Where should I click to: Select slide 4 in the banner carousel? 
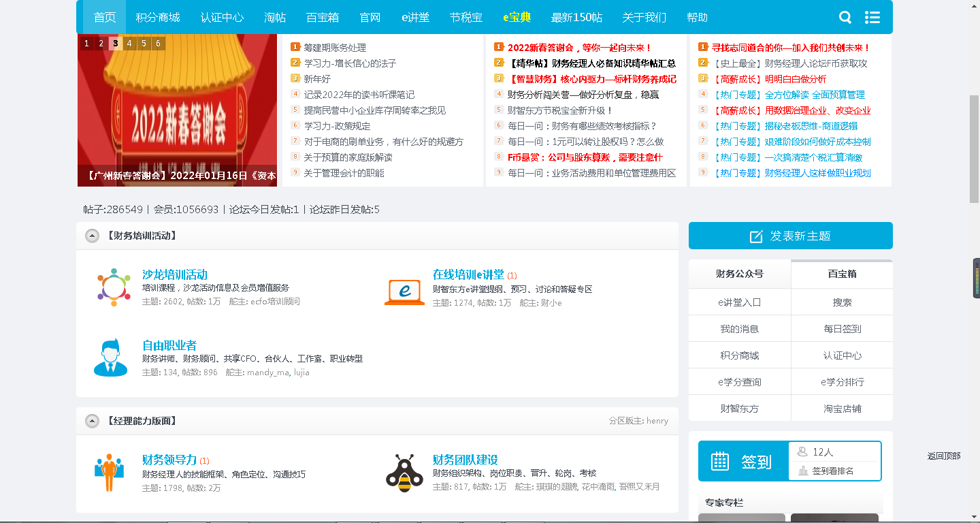129,44
